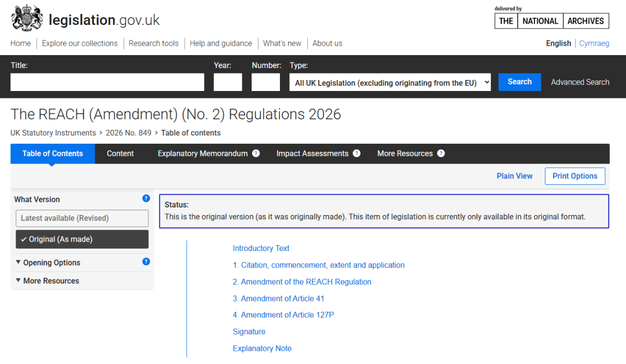Click into the Title search field
Screen dimensions: 626x364
point(107,82)
